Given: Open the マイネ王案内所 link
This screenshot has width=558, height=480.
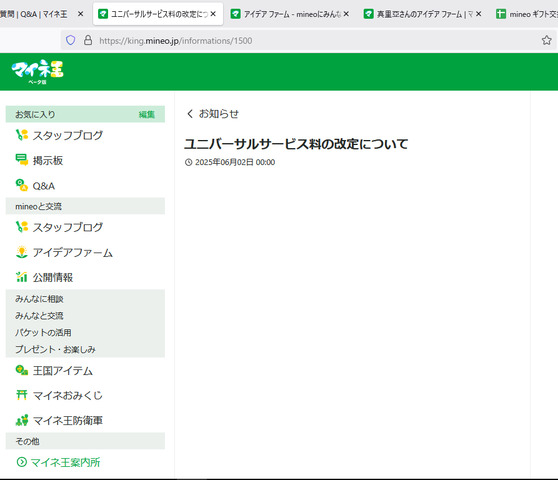Looking at the screenshot, I should (65, 462).
